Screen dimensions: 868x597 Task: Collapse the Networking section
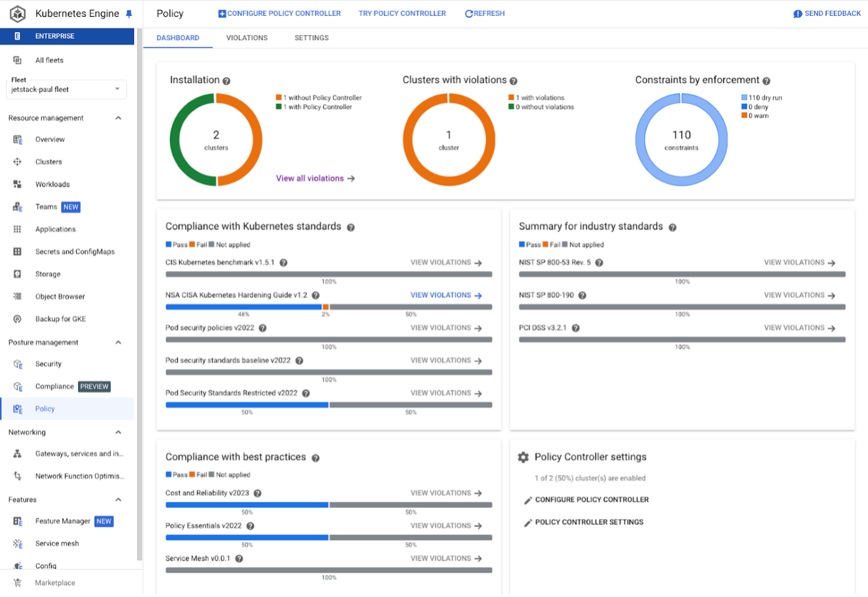[118, 432]
